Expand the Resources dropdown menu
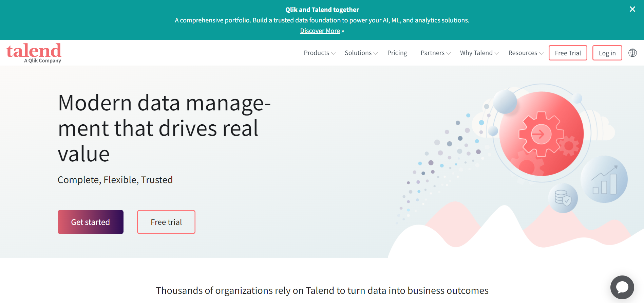This screenshot has height=303, width=644. coord(526,53)
